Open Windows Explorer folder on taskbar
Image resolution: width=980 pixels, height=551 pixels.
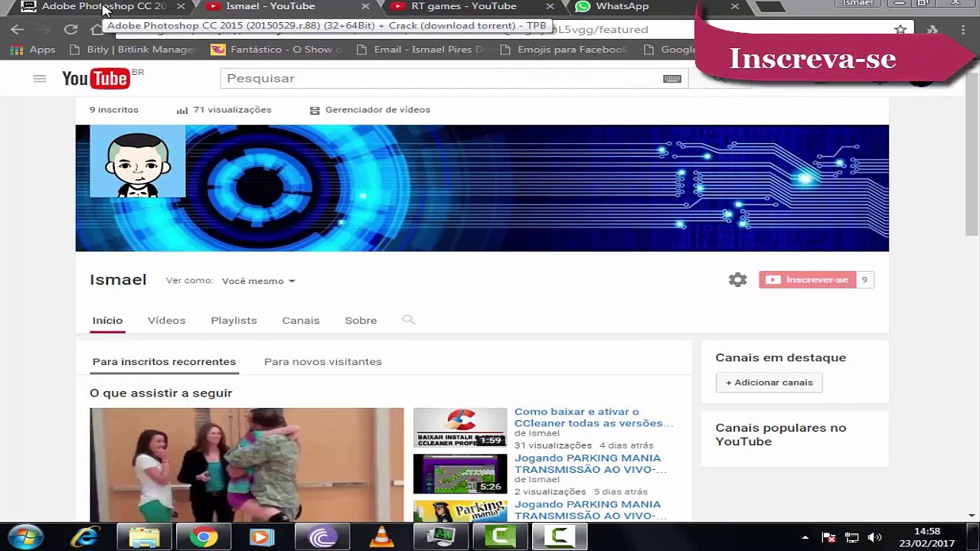[x=144, y=536]
